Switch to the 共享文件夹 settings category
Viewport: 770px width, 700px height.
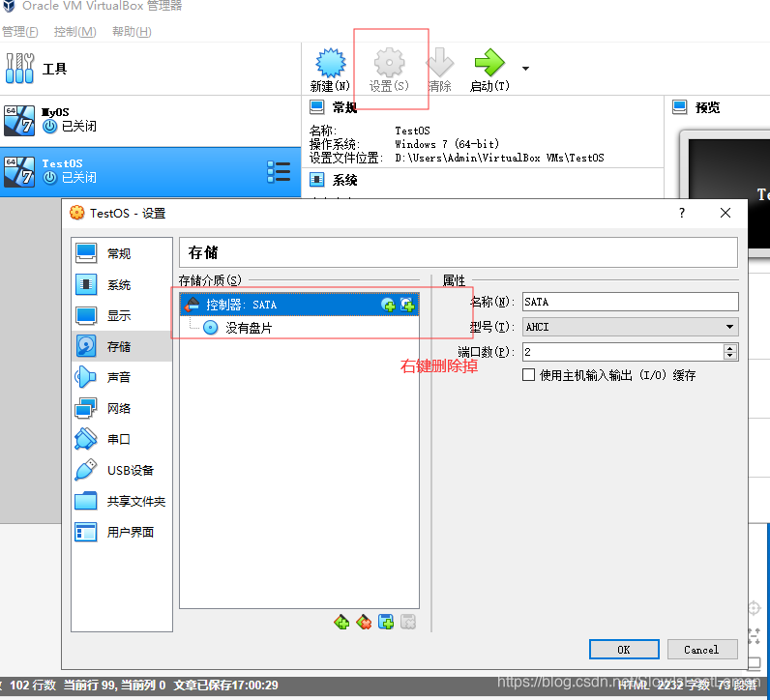click(x=122, y=501)
